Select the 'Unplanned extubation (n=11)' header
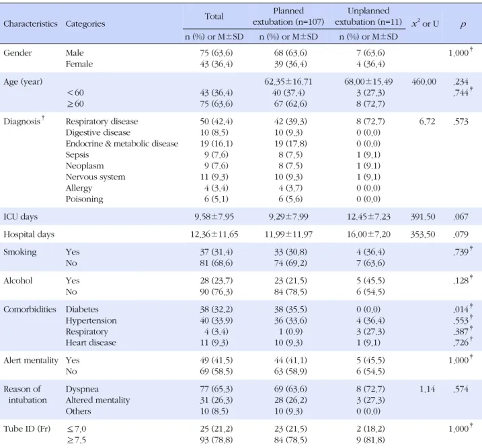The image size is (482, 448). pos(368,16)
